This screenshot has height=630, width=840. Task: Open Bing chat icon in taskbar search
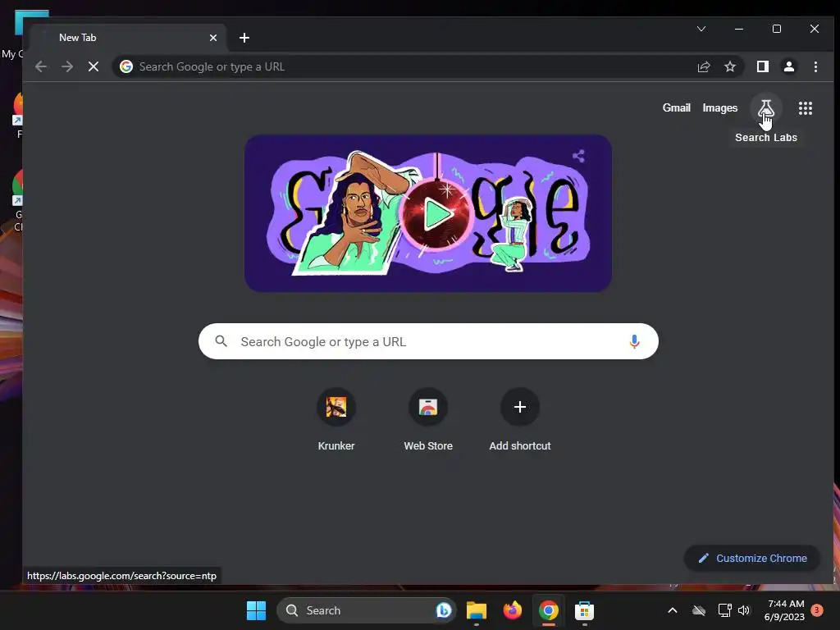[444, 610]
